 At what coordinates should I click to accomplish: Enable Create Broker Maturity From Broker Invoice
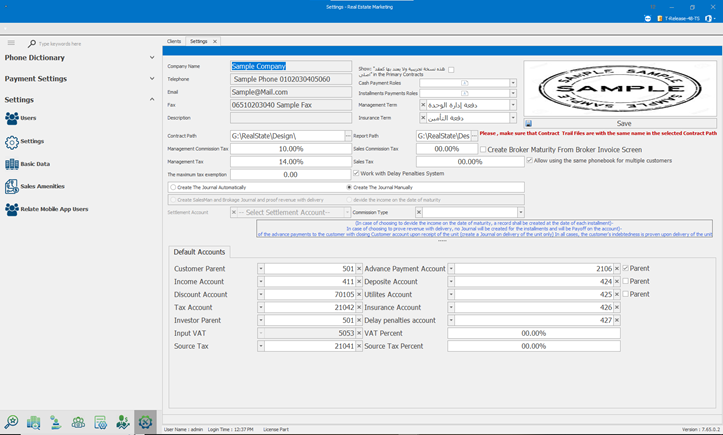pyautogui.click(x=483, y=149)
